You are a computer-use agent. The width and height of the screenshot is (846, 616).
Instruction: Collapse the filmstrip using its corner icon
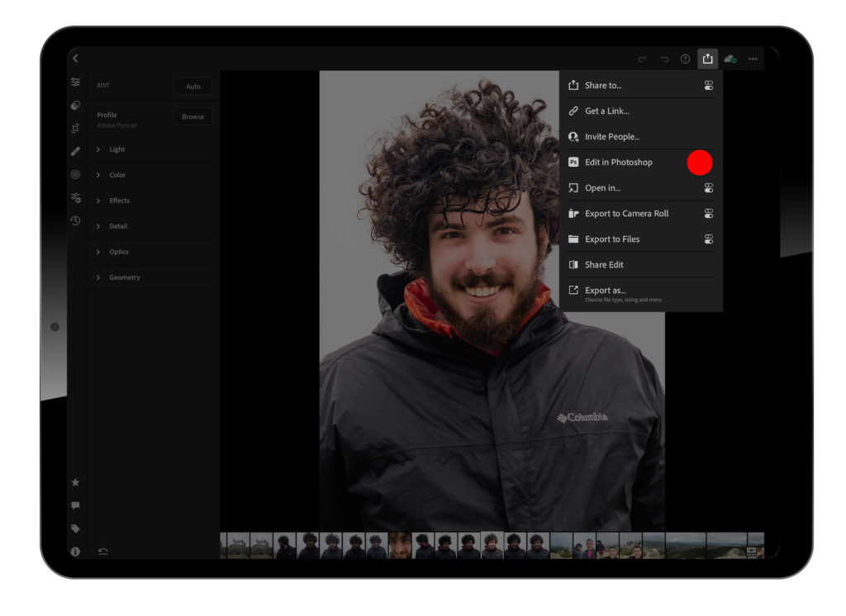(752, 551)
